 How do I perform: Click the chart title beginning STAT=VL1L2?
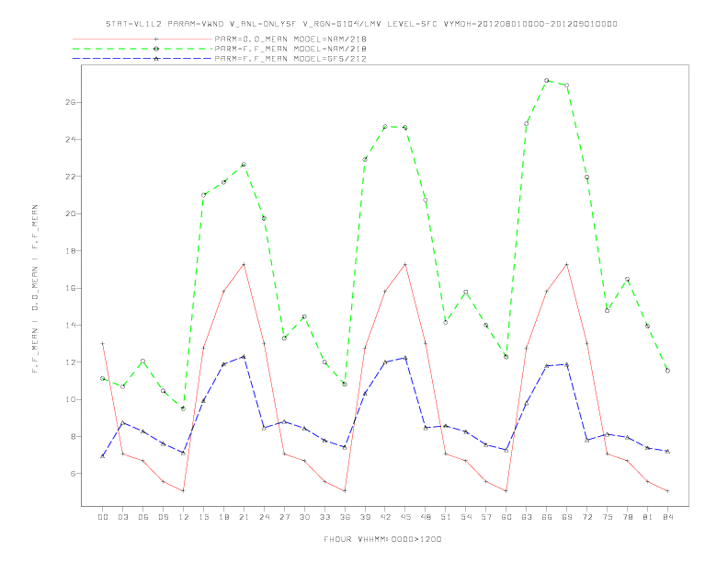coord(361,24)
